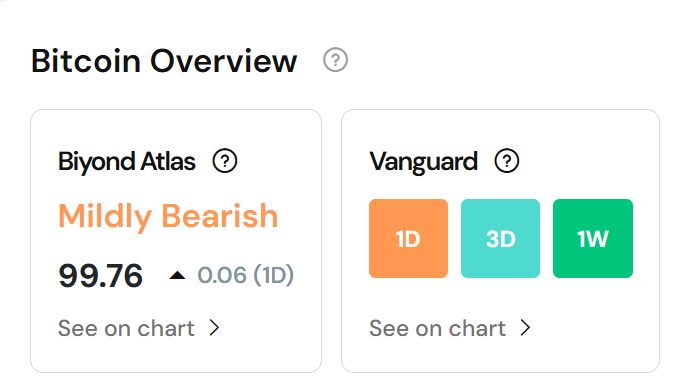The height and width of the screenshot is (389, 680).
Task: Click chevron arrow in Vanguard card
Action: pyautogui.click(x=525, y=328)
